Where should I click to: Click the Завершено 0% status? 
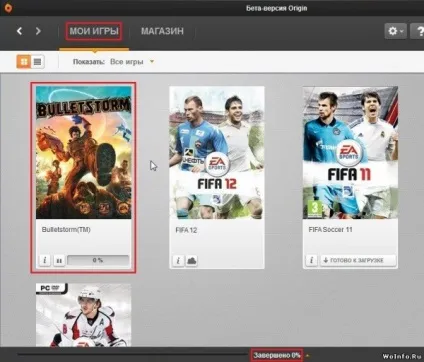pos(277,355)
